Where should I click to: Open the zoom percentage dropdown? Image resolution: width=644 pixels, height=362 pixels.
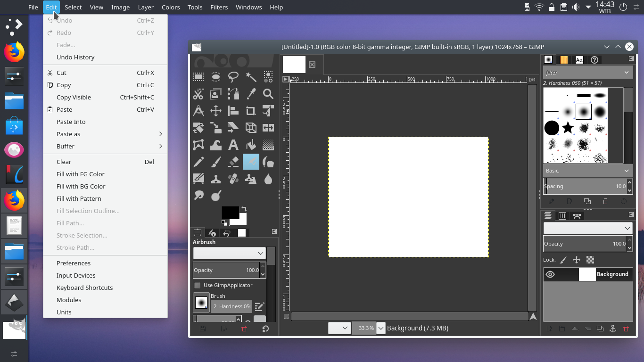381,328
